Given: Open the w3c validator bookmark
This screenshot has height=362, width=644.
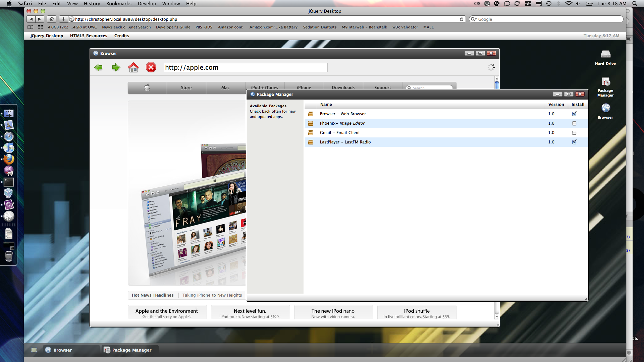Looking at the screenshot, I should [405, 27].
